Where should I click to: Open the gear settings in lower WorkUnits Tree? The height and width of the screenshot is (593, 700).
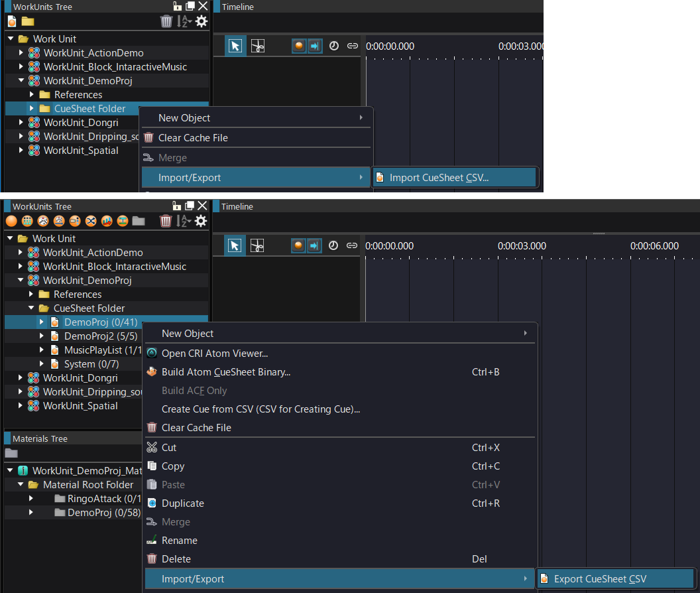[x=201, y=221]
